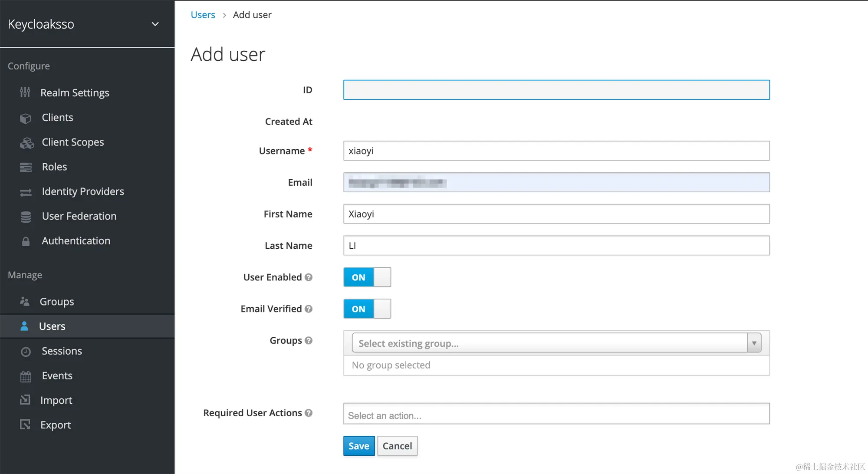
Task: Click the Events calendar icon
Action: pyautogui.click(x=26, y=376)
